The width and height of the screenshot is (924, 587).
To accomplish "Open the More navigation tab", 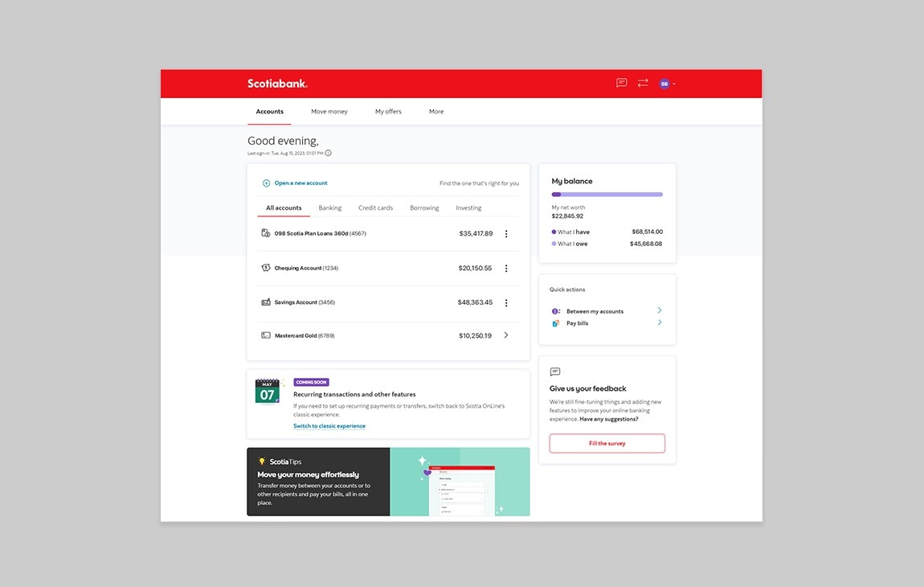I will [x=436, y=112].
